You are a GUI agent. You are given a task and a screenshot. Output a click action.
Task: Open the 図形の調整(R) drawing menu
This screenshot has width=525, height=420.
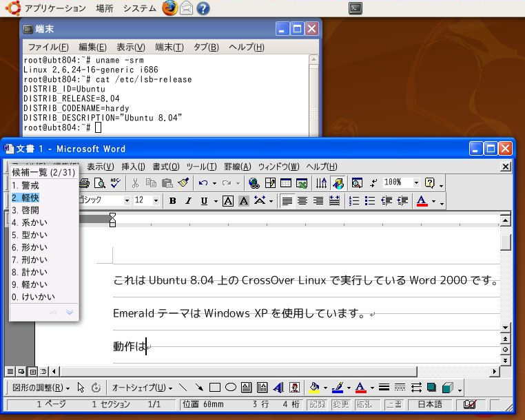[x=41, y=388]
